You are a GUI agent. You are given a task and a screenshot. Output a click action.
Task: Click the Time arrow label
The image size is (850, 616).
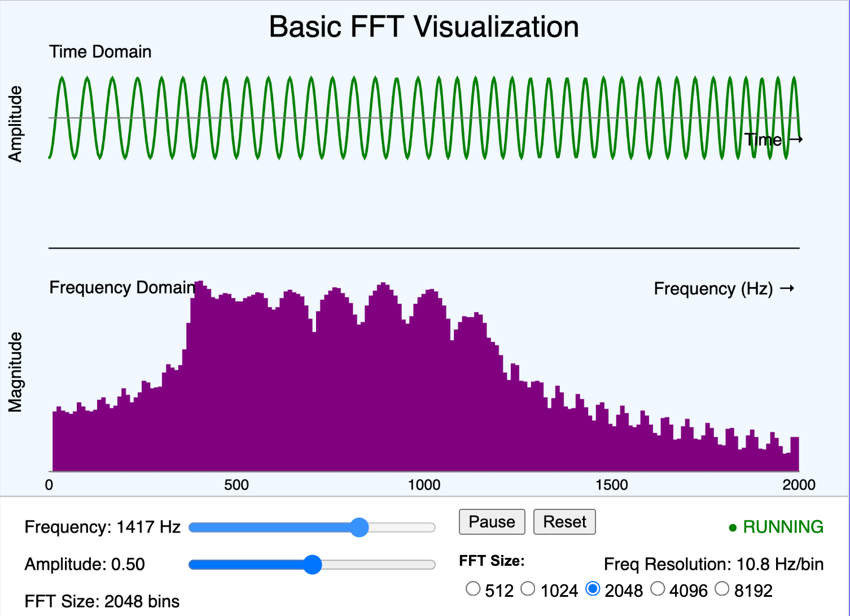tap(773, 139)
